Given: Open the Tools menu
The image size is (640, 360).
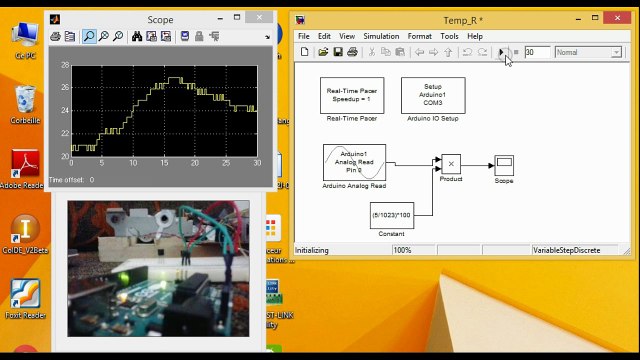Looking at the screenshot, I should point(449,36).
